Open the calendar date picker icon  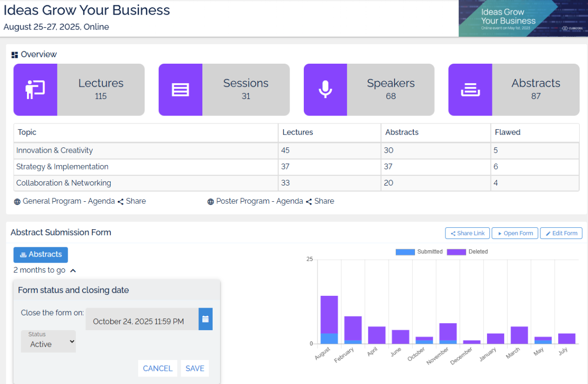(205, 319)
